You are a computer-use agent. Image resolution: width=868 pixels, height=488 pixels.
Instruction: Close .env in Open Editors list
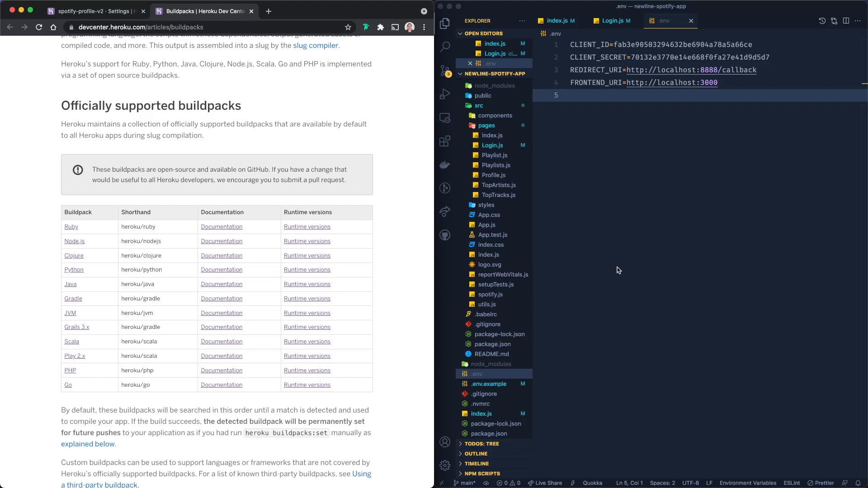point(470,63)
